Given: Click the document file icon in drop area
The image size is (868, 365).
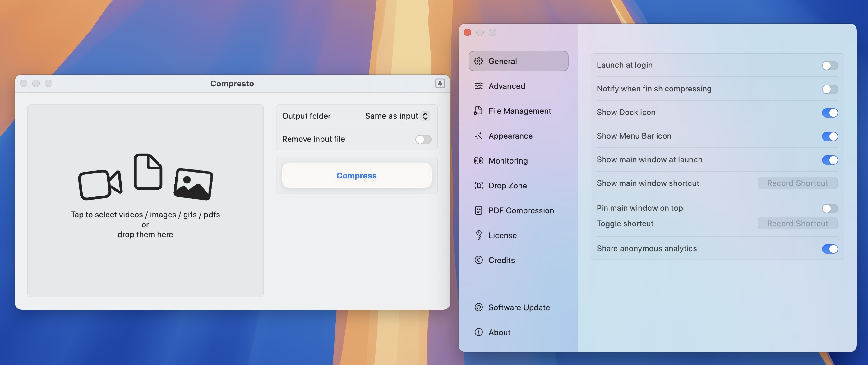Looking at the screenshot, I should point(148,172).
